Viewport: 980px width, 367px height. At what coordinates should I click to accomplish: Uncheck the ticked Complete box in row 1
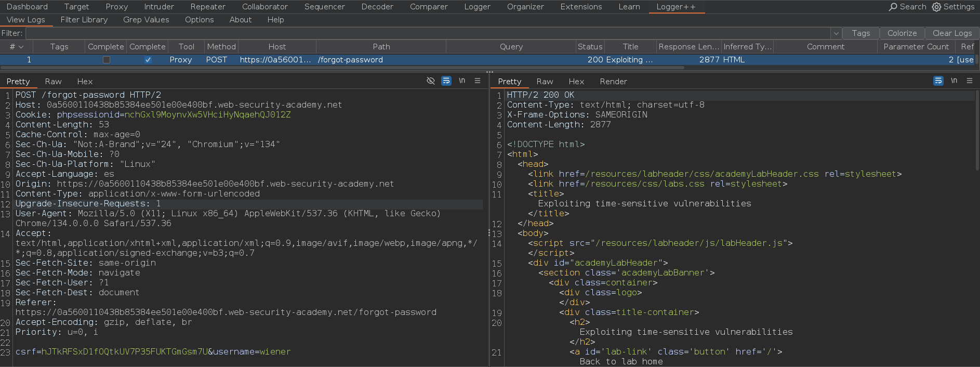tap(148, 60)
